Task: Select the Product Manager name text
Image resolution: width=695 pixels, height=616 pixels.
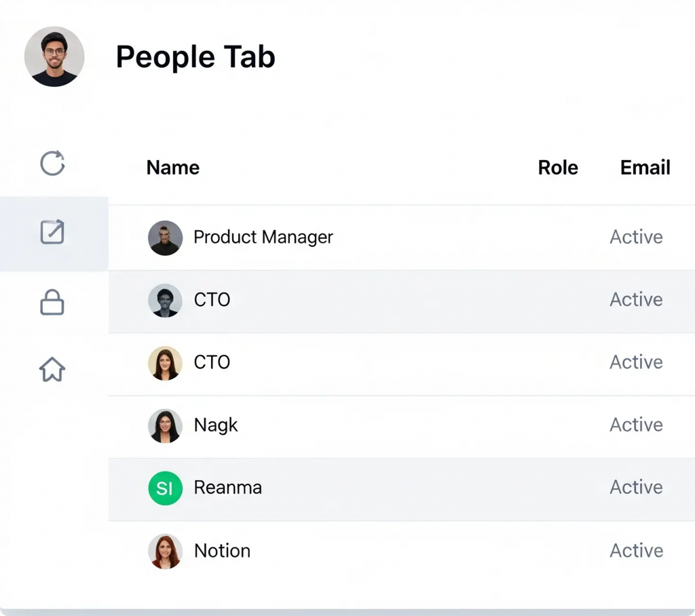Action: pyautogui.click(x=263, y=237)
